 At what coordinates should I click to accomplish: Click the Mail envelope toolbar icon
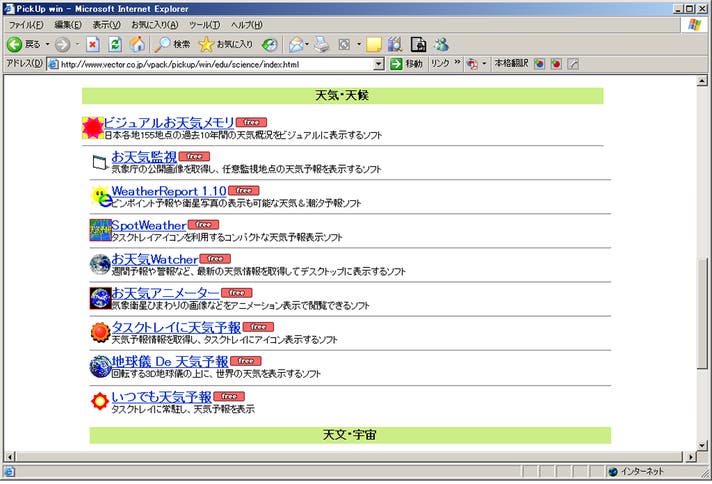click(297, 44)
